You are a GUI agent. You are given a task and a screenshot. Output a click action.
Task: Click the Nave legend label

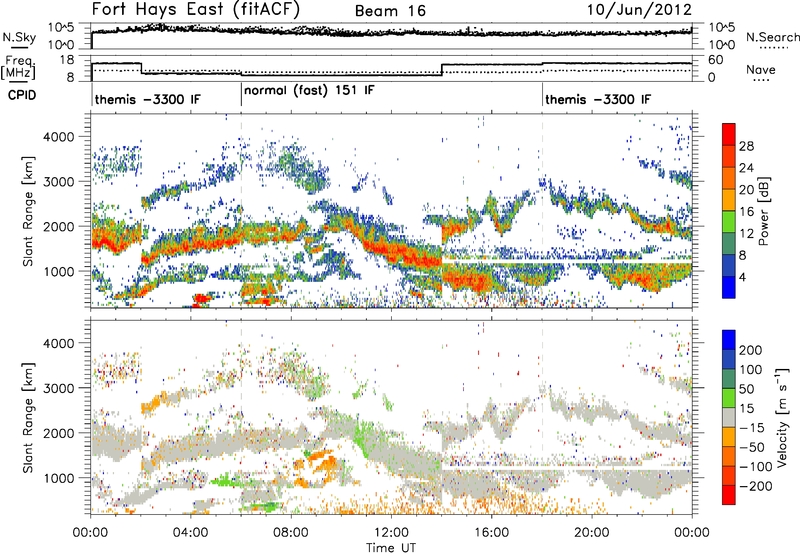[x=760, y=70]
